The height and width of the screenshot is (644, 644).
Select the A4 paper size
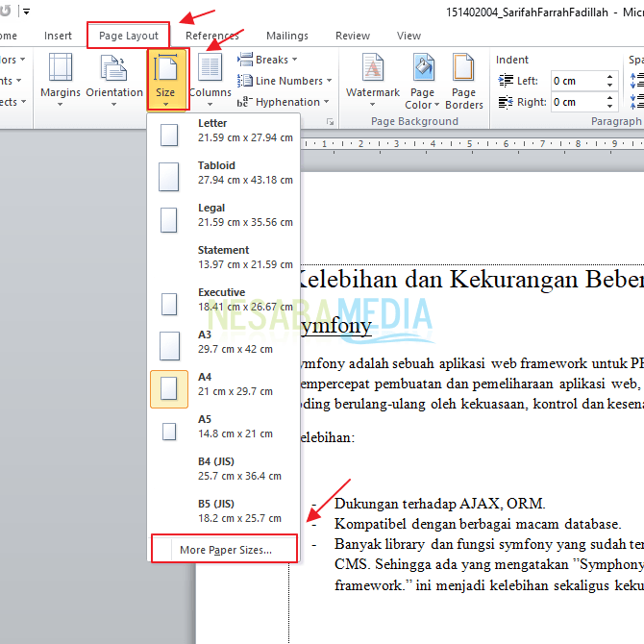pyautogui.click(x=224, y=387)
